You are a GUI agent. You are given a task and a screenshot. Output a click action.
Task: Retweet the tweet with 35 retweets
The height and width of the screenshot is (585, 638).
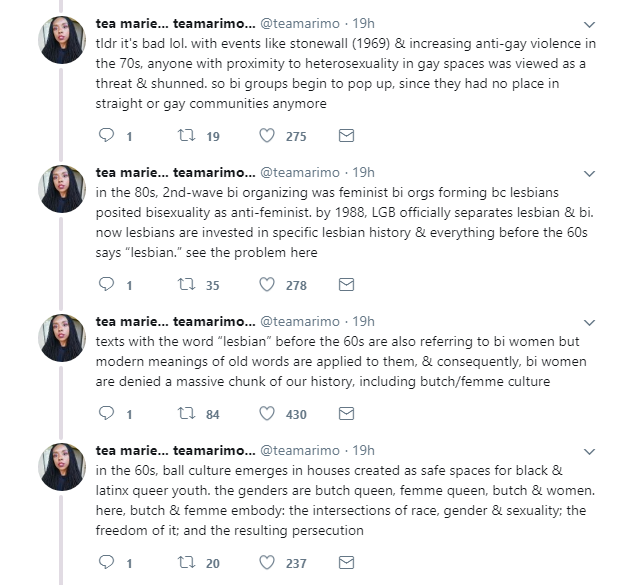187,285
